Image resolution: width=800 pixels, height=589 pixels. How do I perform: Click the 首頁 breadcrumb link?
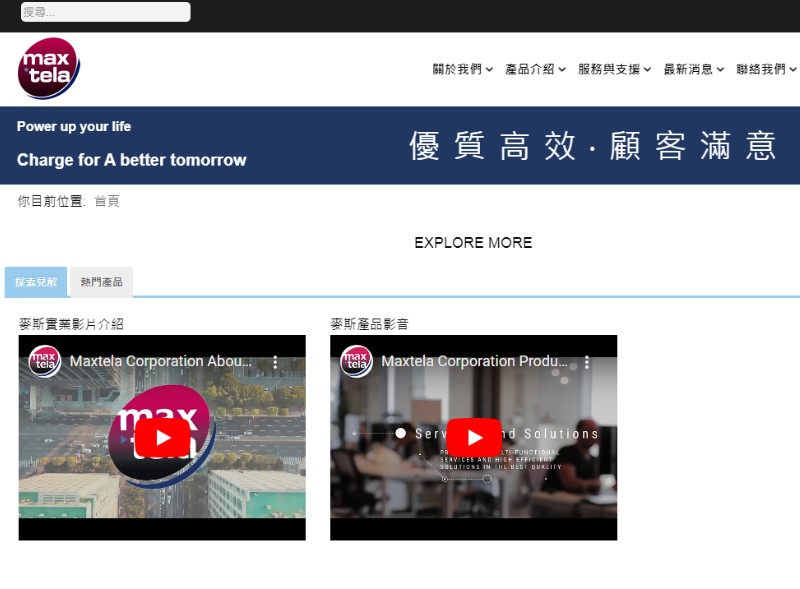(x=107, y=201)
